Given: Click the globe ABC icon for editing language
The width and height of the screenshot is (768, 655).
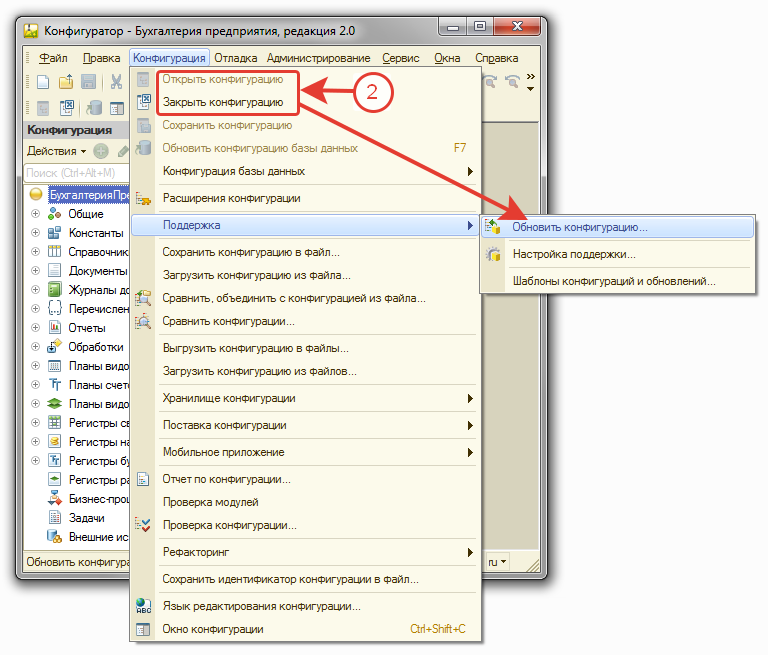Looking at the screenshot, I should click(x=143, y=606).
